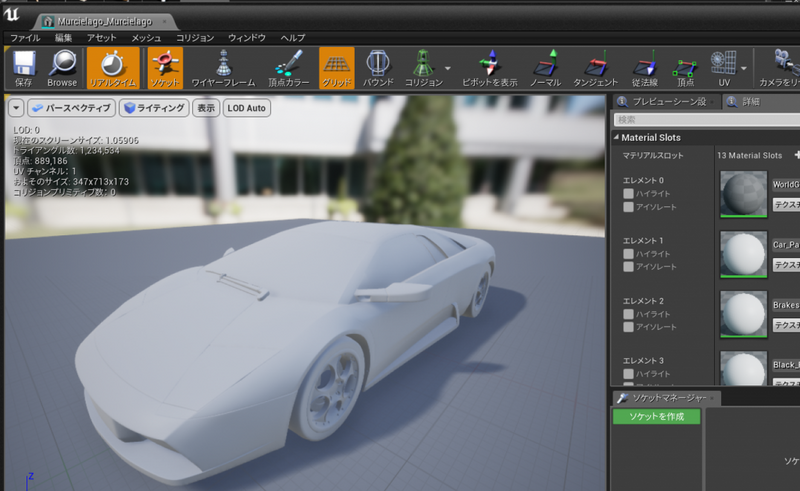Show Bounds (バウンド) of the mesh
This screenshot has height=491, width=800.
pyautogui.click(x=378, y=68)
